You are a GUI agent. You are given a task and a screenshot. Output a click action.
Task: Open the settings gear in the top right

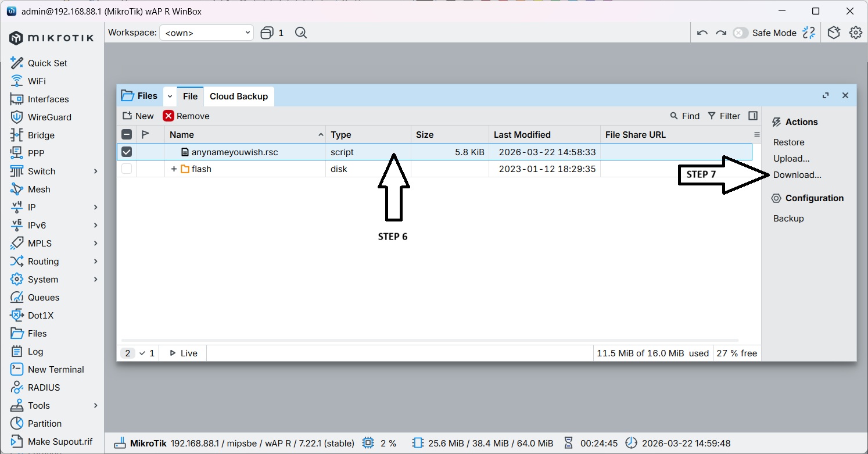(x=855, y=33)
